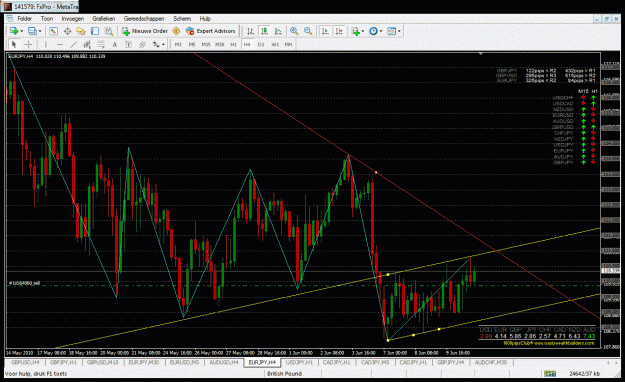Switch timeframe to MN

pyautogui.click(x=289, y=44)
